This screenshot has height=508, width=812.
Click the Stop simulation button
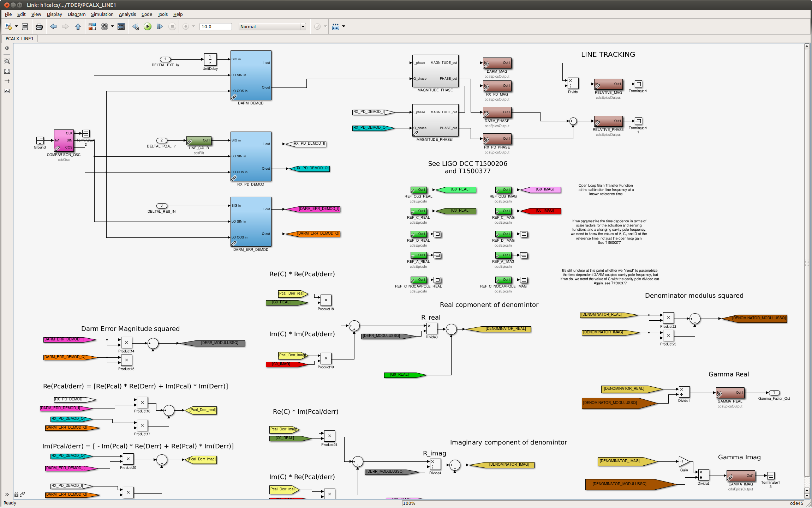172,26
